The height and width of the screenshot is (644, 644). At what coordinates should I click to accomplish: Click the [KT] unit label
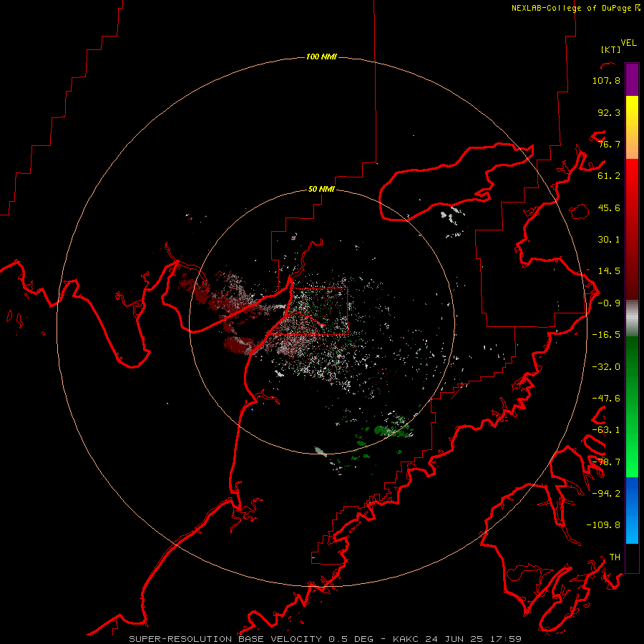coord(610,49)
